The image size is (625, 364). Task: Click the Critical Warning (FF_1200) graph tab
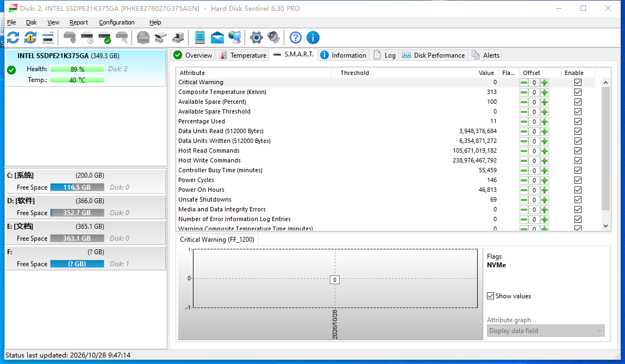tap(217, 240)
